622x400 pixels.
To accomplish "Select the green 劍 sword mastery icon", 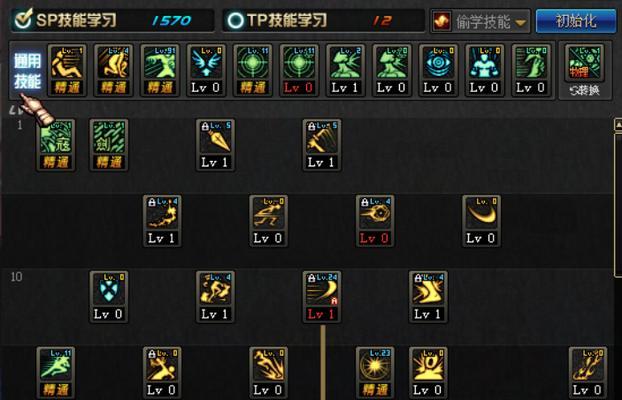I will pos(109,145).
